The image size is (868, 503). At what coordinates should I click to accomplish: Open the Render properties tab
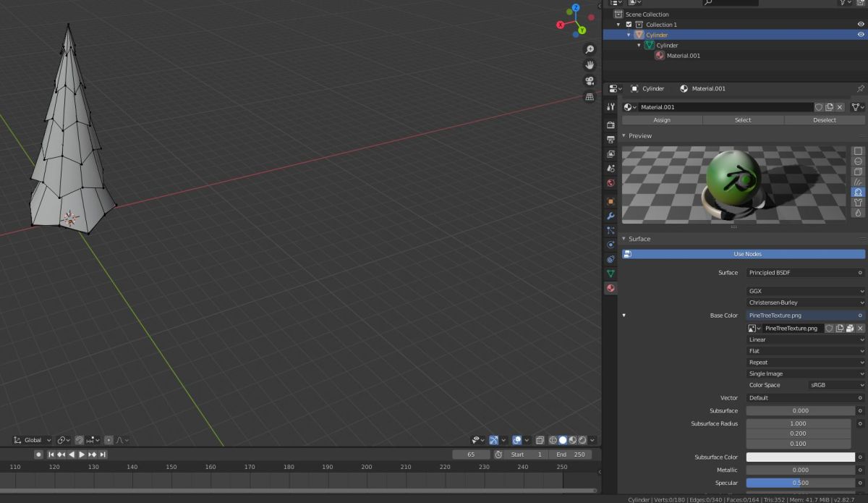[610, 124]
